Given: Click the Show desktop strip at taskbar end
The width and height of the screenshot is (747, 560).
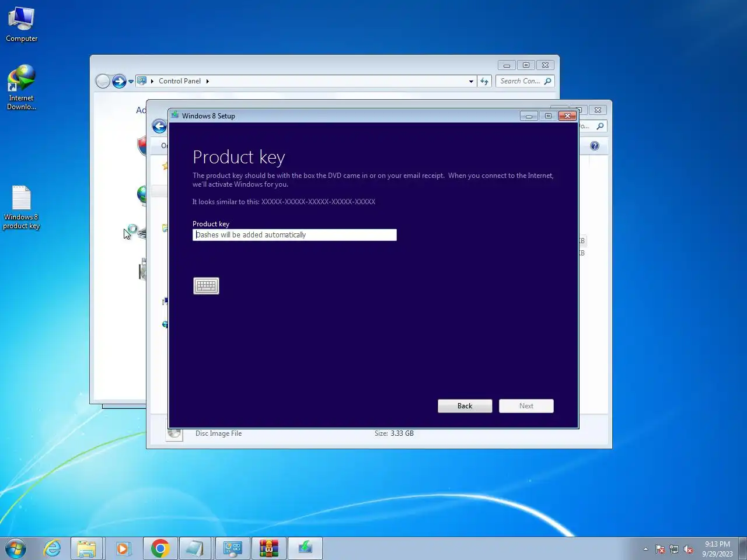Looking at the screenshot, I should pos(742,548).
